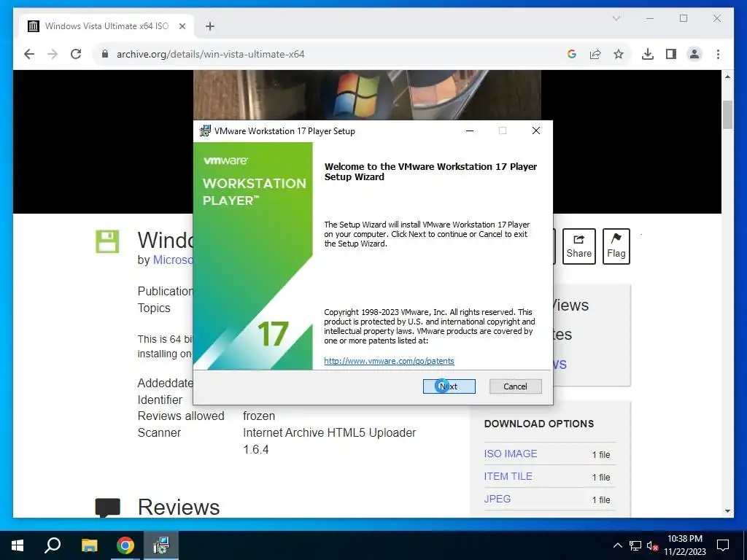The width and height of the screenshot is (747, 560).
Task: Click the Windows Vista disc thumbnail
Action: click(x=367, y=96)
